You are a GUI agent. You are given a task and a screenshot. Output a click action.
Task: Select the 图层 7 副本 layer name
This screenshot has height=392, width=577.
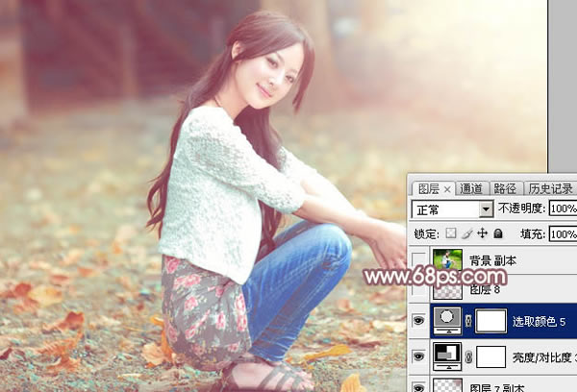click(x=497, y=387)
